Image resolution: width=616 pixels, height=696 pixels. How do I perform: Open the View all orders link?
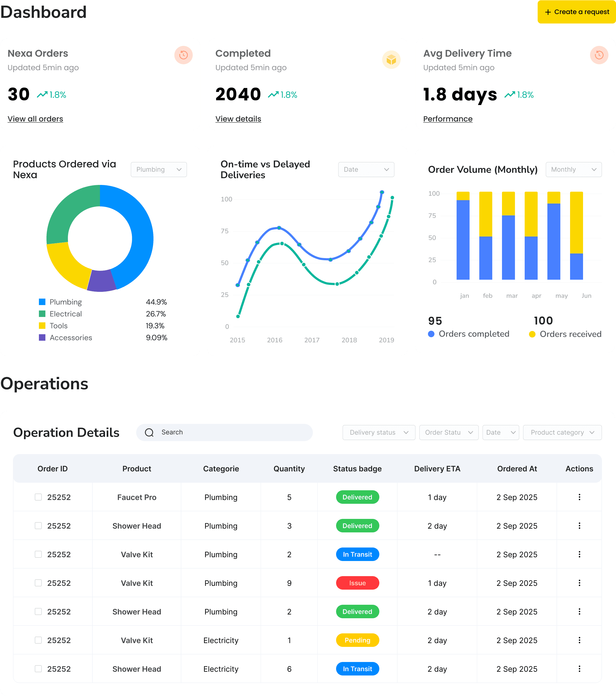pos(35,119)
